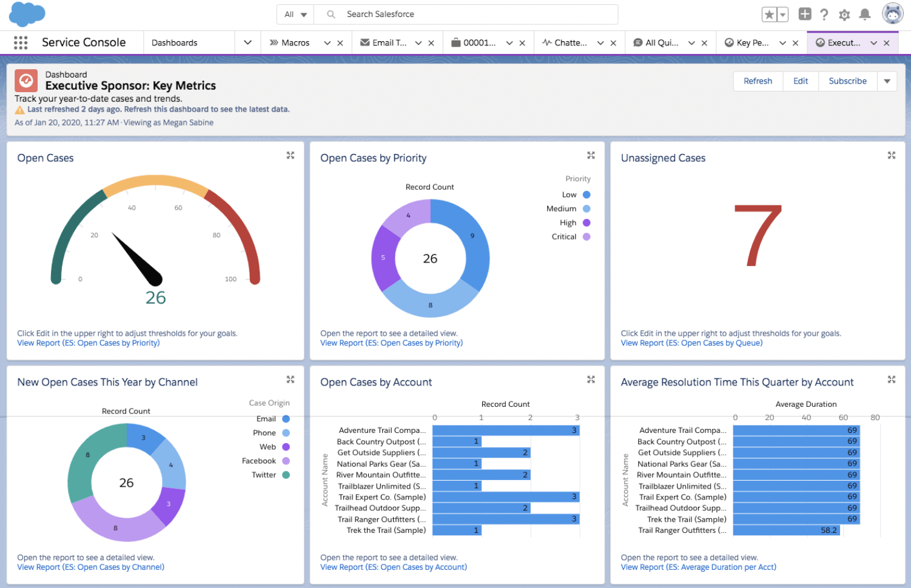Screen dimensions: 911x588
Task: Open the Notifications bell icon
Action: tap(865, 15)
